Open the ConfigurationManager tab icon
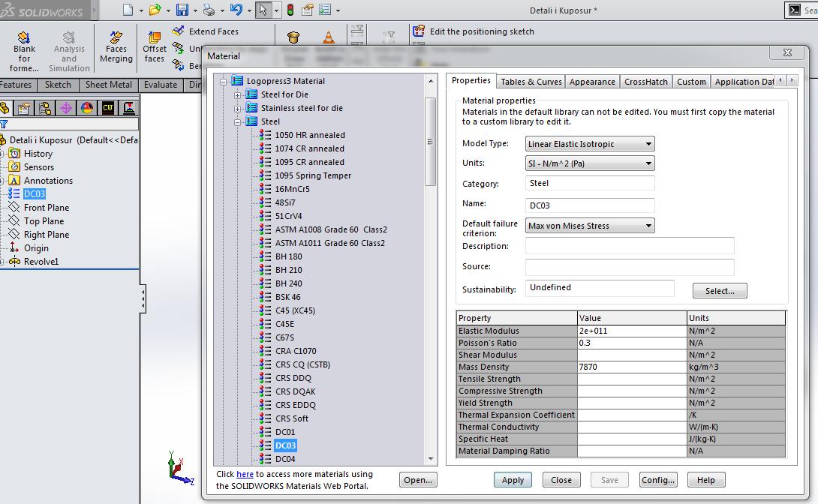The height and width of the screenshot is (504, 818). (45, 108)
